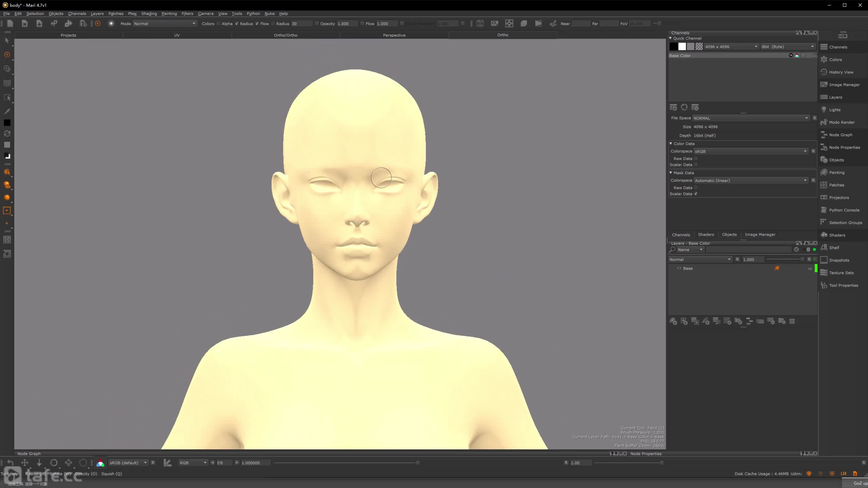This screenshot has height=488, width=868.
Task: Click the grid icon at end of Layers toolbar
Action: click(x=792, y=321)
